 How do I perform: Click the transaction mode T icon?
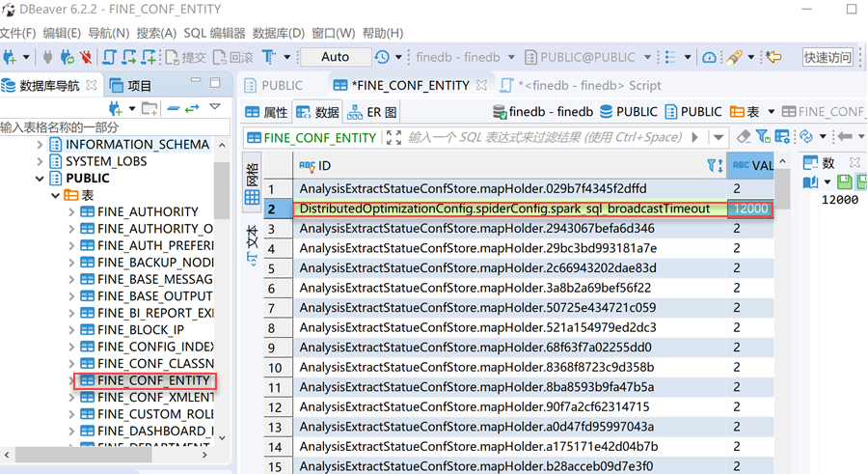pos(269,57)
